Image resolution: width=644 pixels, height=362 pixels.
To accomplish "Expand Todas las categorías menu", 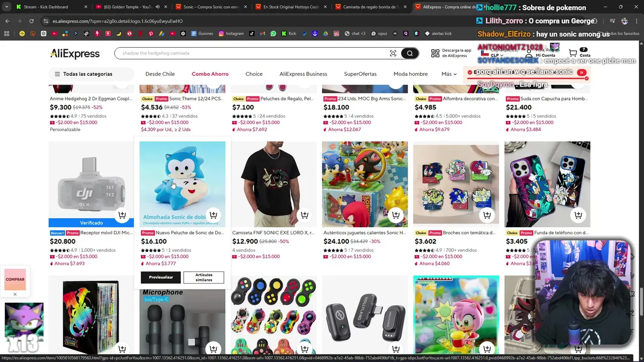I will (84, 74).
